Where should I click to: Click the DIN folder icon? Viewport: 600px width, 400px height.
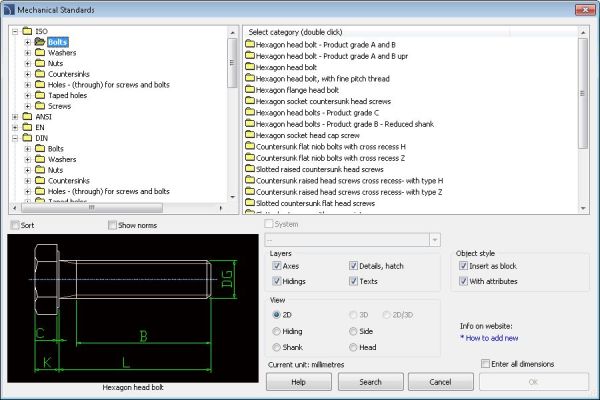coord(27,138)
